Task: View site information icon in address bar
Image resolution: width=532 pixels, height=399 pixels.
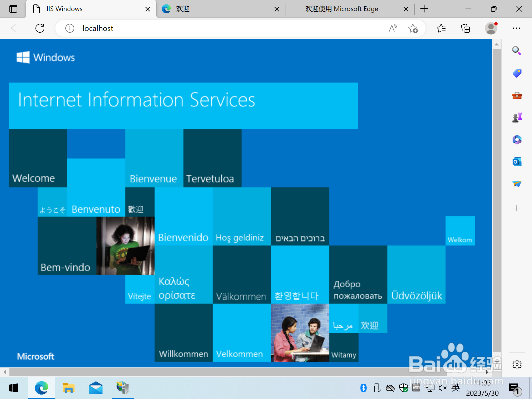Action: 70,28
